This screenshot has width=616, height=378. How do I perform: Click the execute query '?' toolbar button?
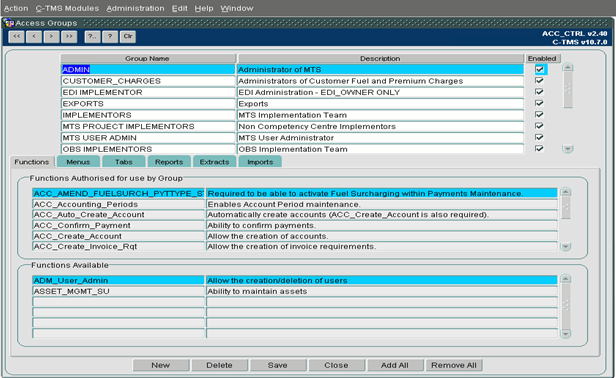click(110, 37)
